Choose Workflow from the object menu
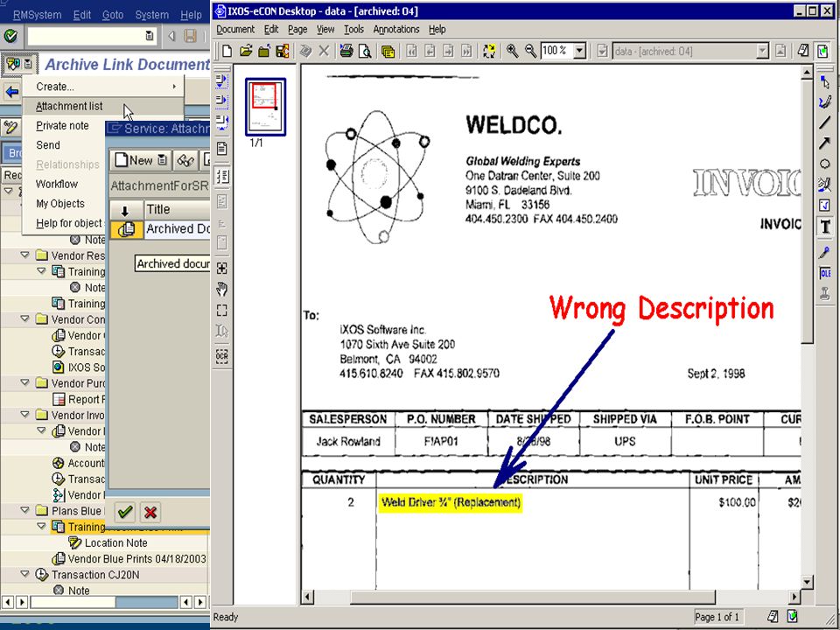Screen dimensions: 840x630 pos(57,184)
